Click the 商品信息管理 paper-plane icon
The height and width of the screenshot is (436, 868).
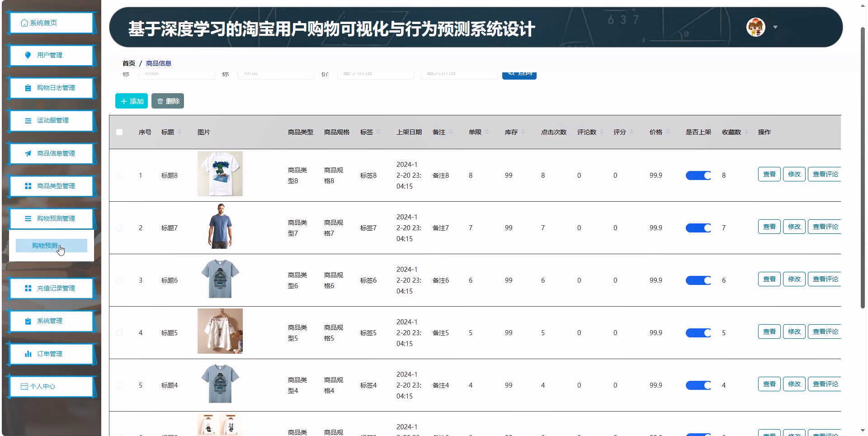[27, 153]
